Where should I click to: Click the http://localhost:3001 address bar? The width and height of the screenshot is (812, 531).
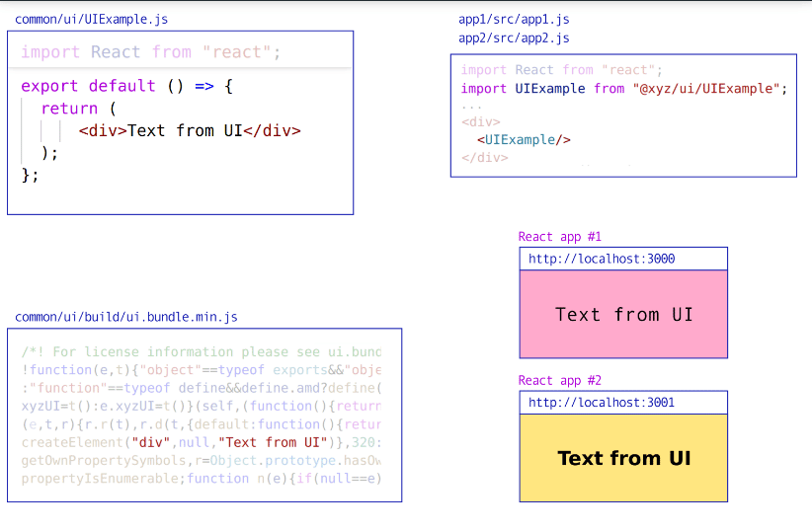[623, 403]
